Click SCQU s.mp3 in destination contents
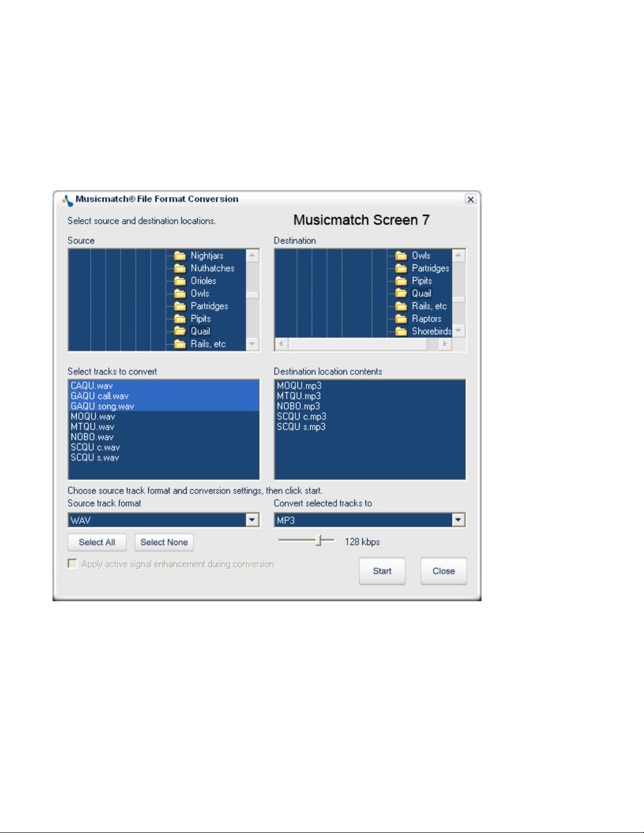 (301, 427)
